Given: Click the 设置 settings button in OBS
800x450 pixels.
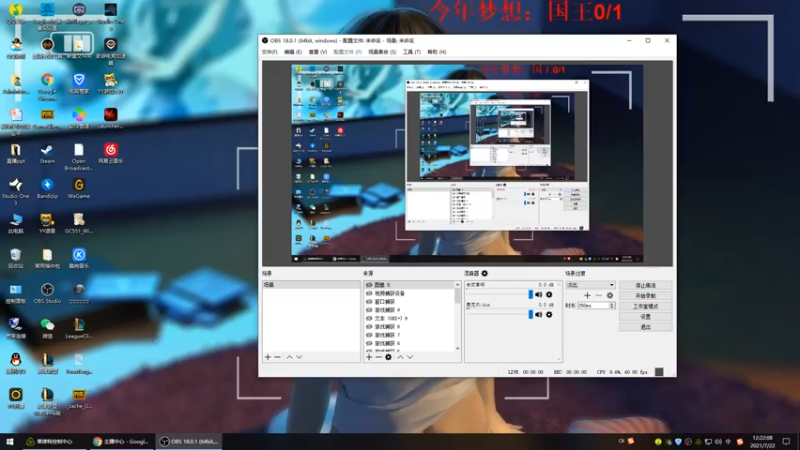Looking at the screenshot, I should [x=645, y=316].
